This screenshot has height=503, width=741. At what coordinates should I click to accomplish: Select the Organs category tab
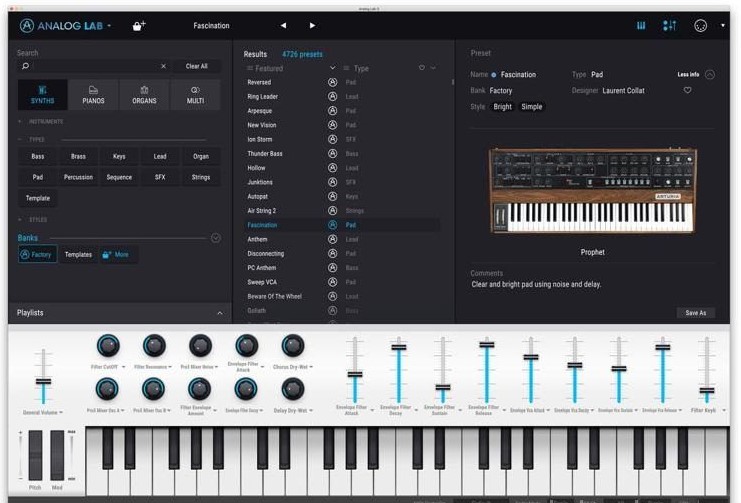144,95
